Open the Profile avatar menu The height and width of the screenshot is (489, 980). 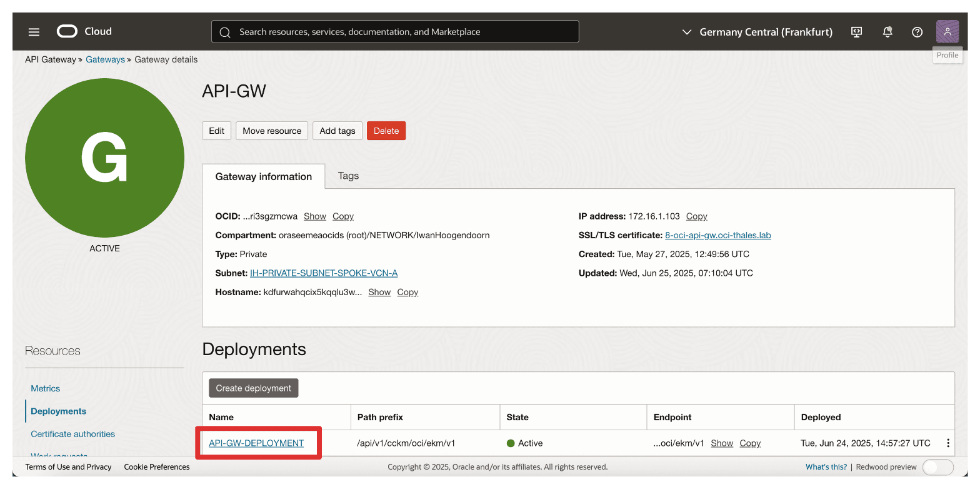pos(947,31)
